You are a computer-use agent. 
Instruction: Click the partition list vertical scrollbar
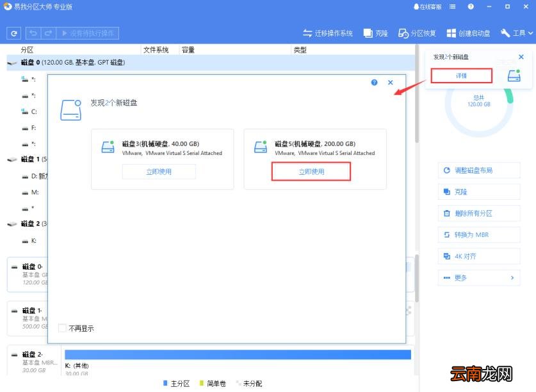(417, 94)
